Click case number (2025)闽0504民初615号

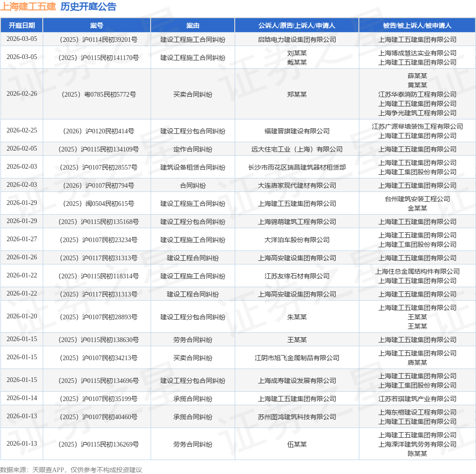click(99, 204)
